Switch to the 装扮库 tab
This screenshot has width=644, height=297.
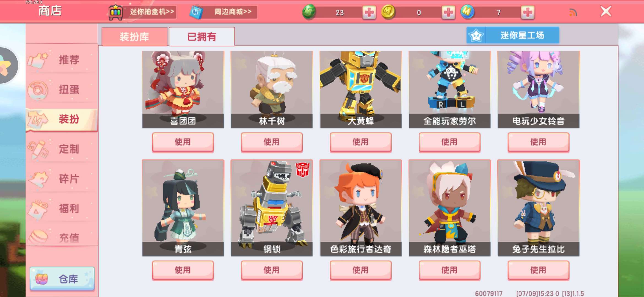(x=134, y=37)
